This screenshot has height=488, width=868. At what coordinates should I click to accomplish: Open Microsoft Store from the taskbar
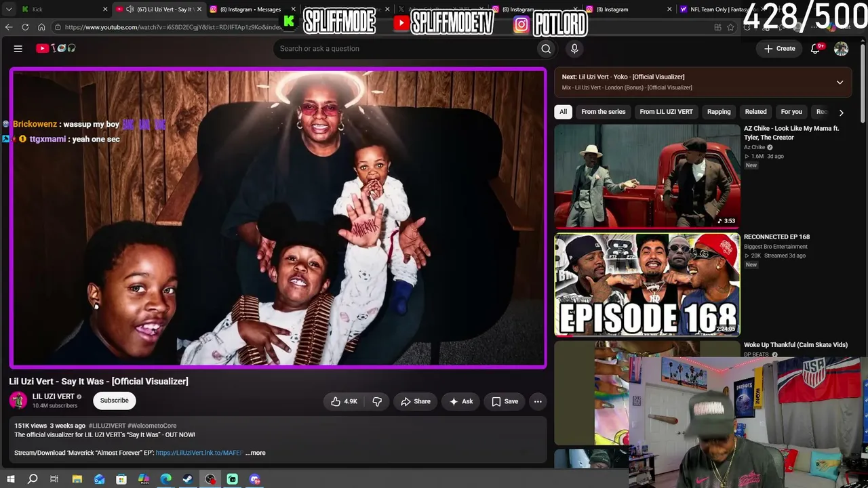121,479
